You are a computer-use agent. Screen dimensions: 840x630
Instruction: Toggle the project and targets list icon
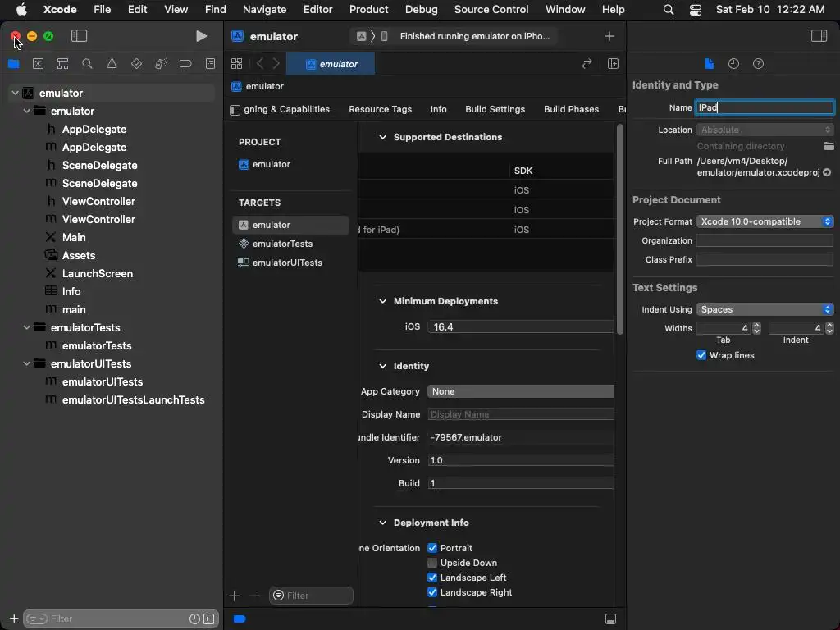pyautogui.click(x=235, y=110)
